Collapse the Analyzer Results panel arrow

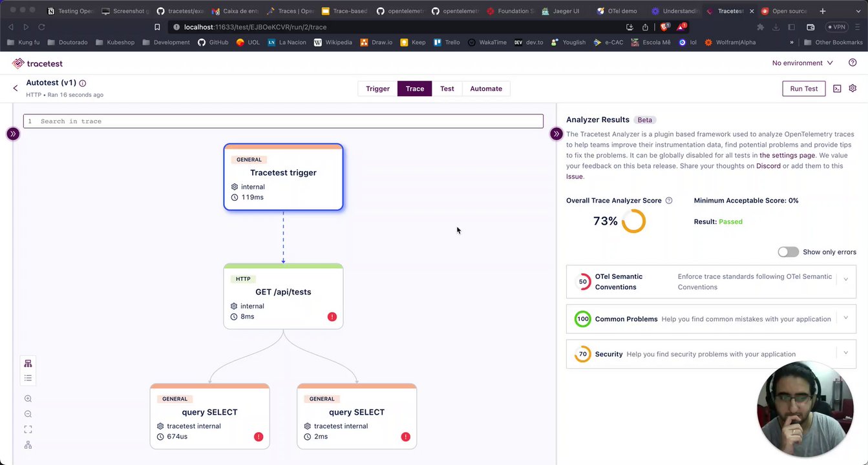(x=556, y=134)
